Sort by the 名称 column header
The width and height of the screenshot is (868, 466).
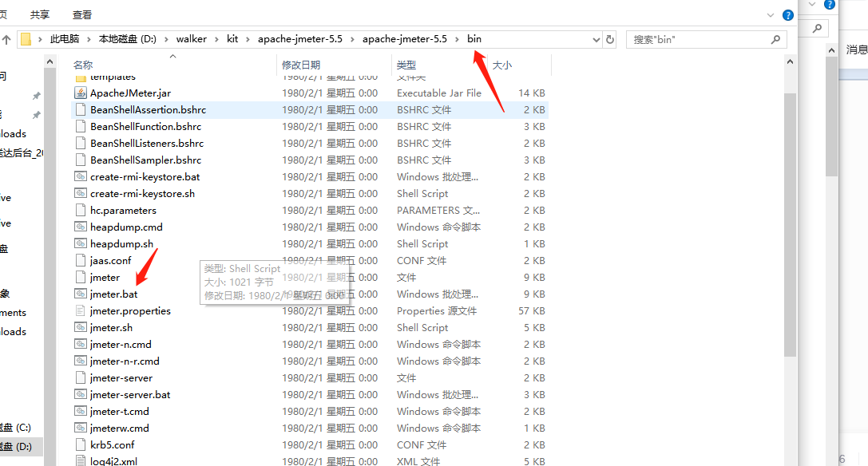[83, 65]
